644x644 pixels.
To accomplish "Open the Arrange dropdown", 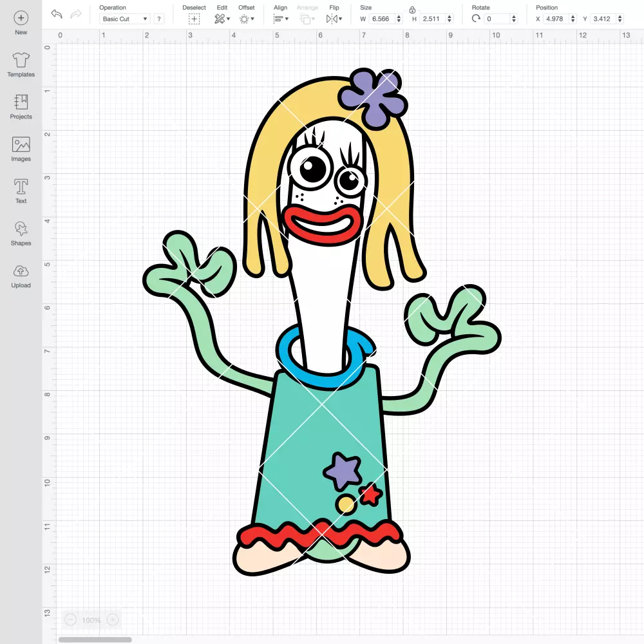I will point(307,19).
